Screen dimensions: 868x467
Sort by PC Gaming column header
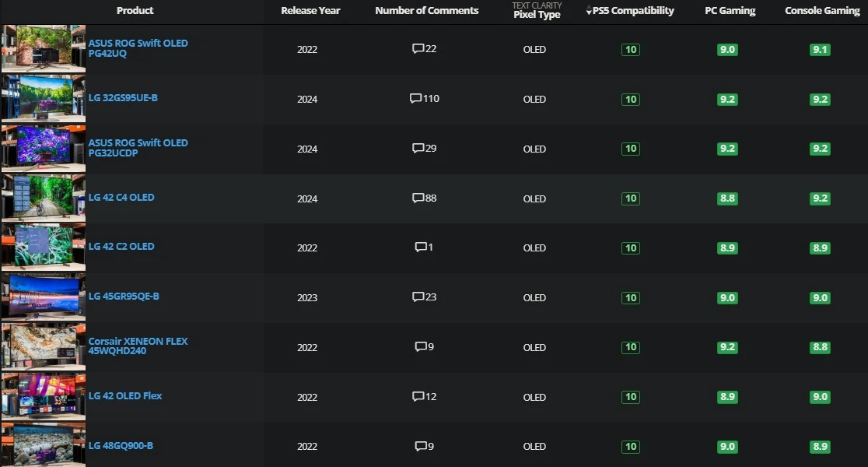[x=730, y=11]
